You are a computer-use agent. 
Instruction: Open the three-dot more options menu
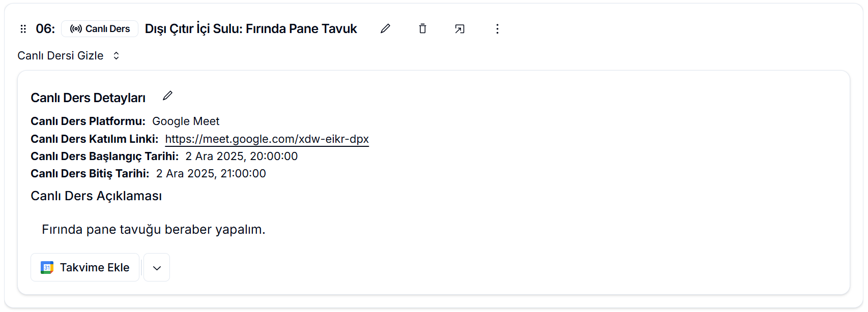tap(497, 29)
